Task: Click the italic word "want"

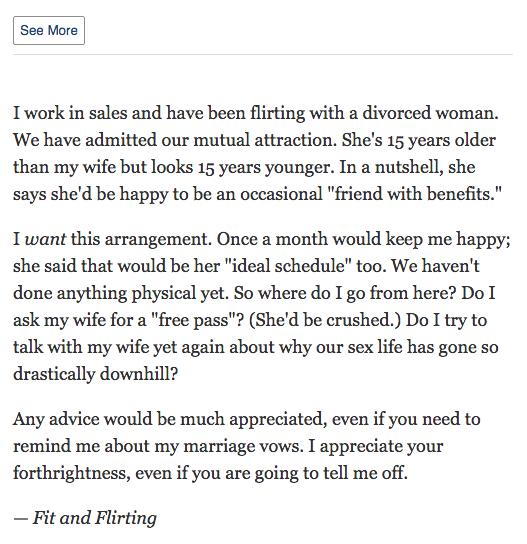Action: point(45,239)
